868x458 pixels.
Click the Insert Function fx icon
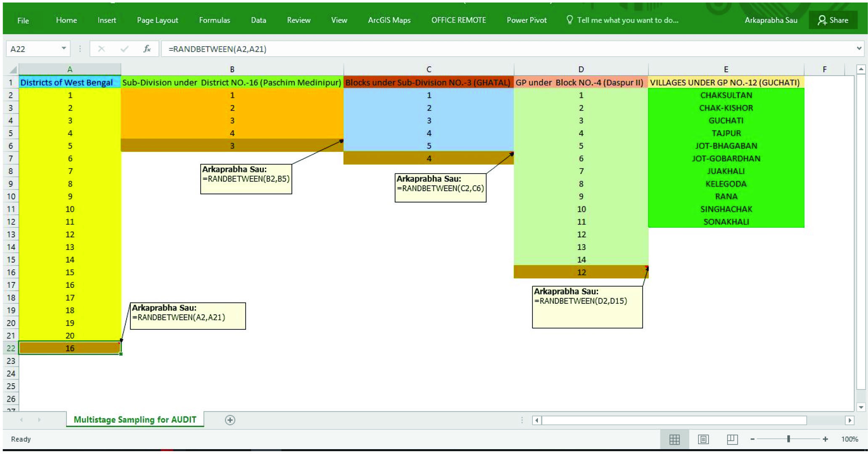click(x=147, y=49)
